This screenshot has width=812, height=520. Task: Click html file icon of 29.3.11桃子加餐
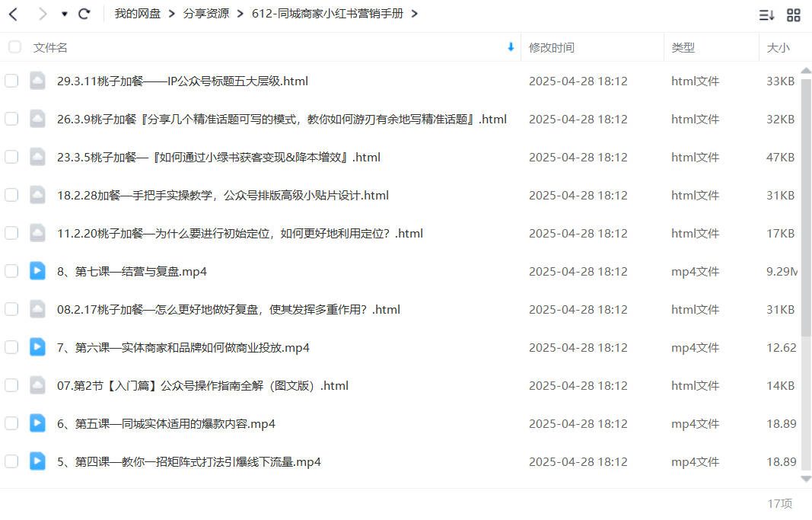pyautogui.click(x=37, y=81)
